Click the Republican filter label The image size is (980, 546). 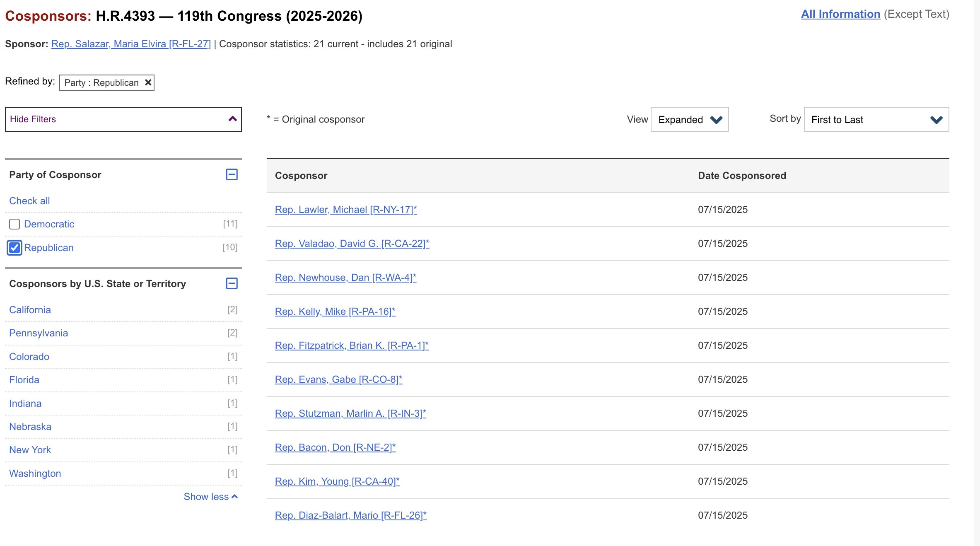pos(49,248)
